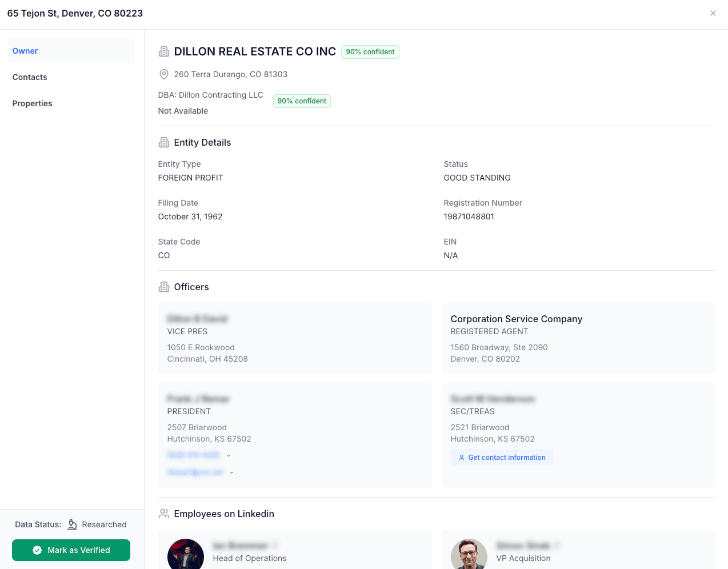
Task: Click the confidence badge beside Dillon Contracting LLC DBA
Action: pyautogui.click(x=302, y=101)
